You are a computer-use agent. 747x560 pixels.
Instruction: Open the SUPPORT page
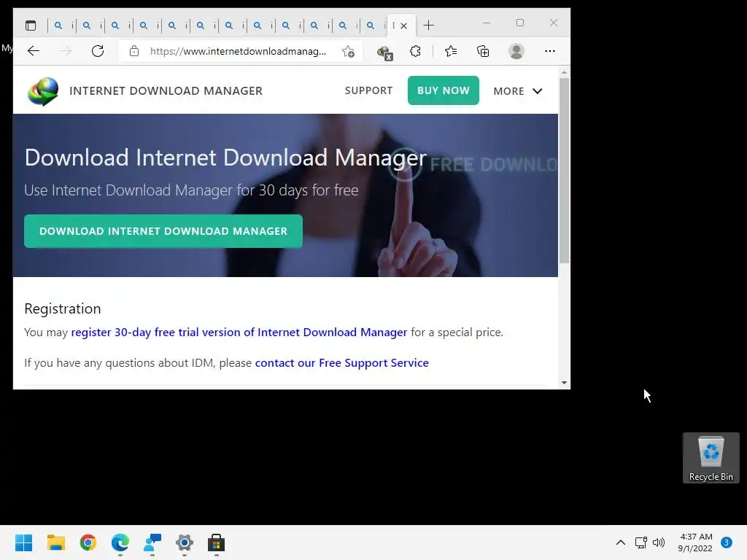point(368,90)
